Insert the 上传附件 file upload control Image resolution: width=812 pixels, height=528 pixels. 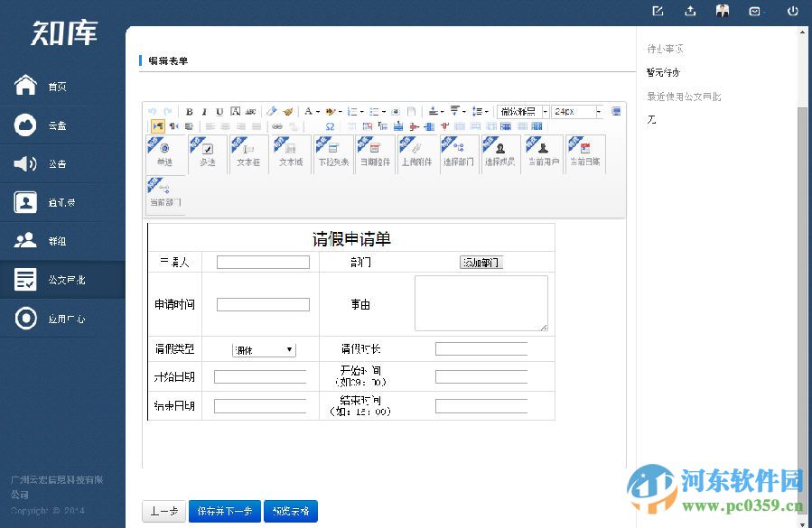pyautogui.click(x=415, y=153)
